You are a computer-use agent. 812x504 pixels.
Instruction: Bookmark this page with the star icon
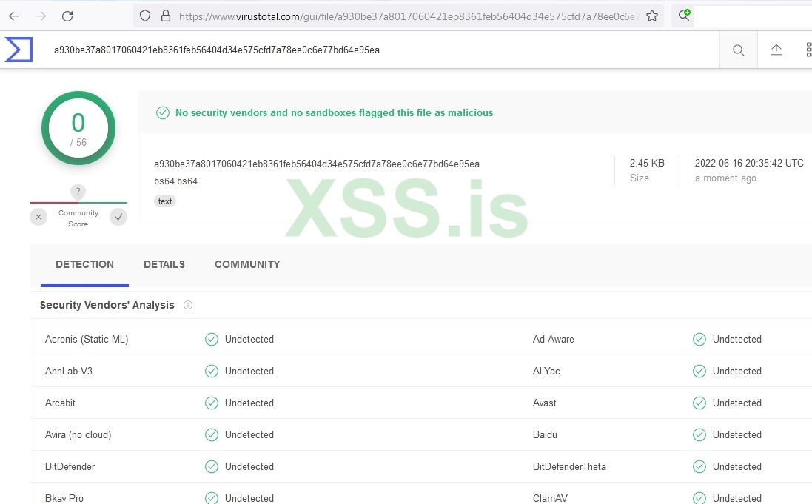pyautogui.click(x=652, y=16)
